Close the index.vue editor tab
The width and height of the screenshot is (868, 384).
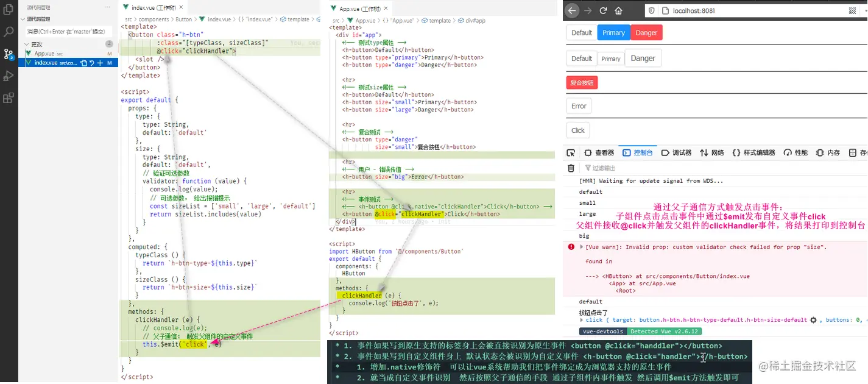181,8
